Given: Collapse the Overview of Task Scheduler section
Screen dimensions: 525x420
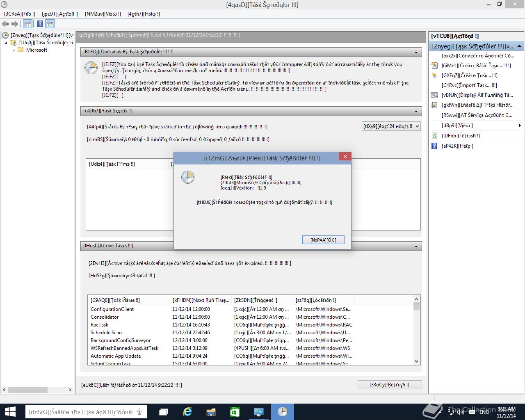Looking at the screenshot, I should [416, 52].
